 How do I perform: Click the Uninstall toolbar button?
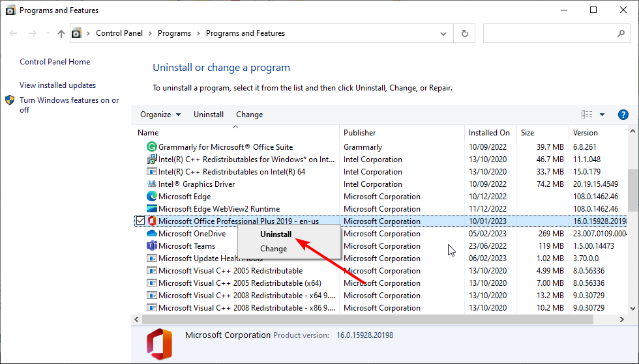click(x=209, y=115)
